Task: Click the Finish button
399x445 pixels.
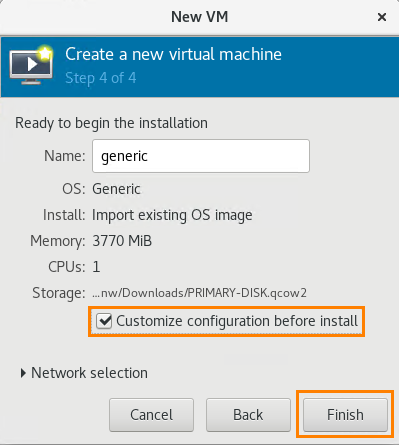Action: tap(345, 415)
